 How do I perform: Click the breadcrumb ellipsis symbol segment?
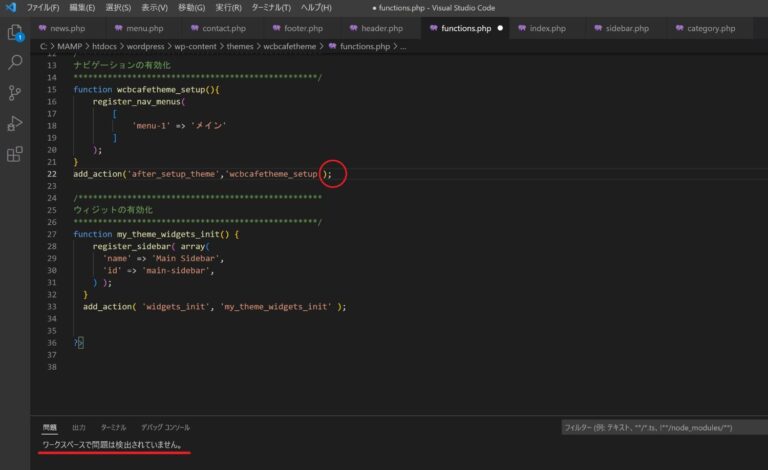(x=403, y=47)
